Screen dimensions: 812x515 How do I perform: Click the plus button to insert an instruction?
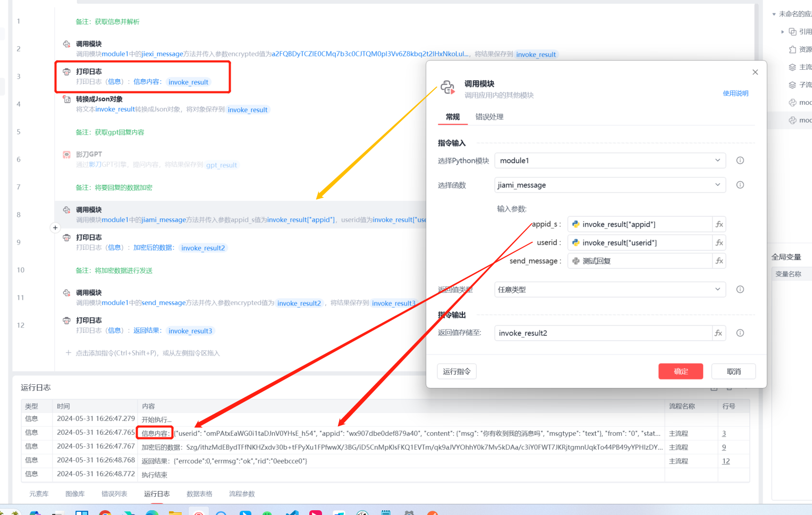click(55, 228)
